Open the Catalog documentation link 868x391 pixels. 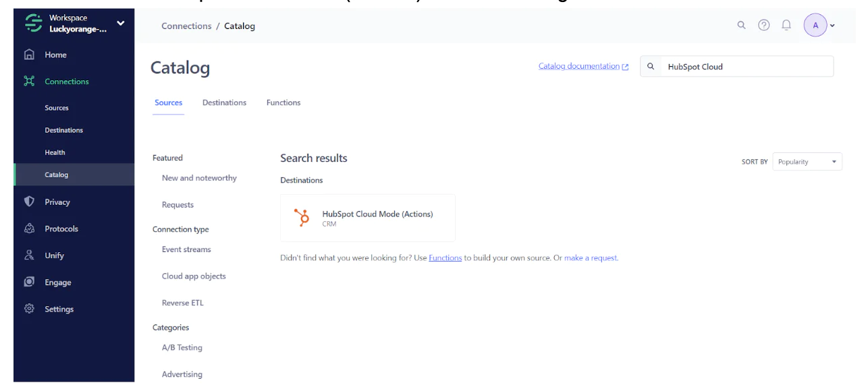click(x=578, y=66)
